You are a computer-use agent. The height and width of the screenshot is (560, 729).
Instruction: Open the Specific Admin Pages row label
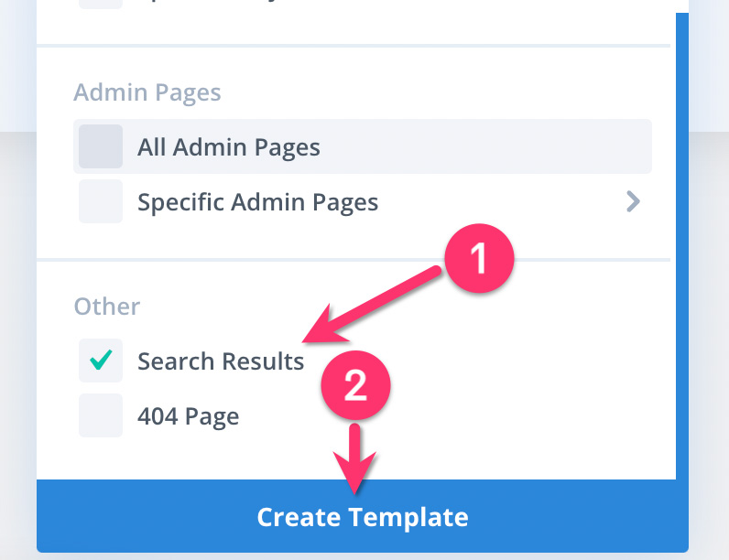tap(257, 202)
